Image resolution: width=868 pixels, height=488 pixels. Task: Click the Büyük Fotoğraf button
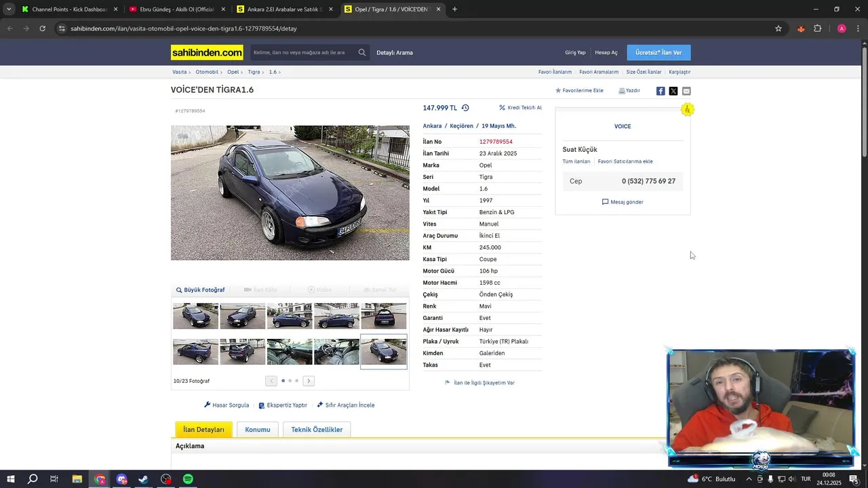pyautogui.click(x=200, y=290)
